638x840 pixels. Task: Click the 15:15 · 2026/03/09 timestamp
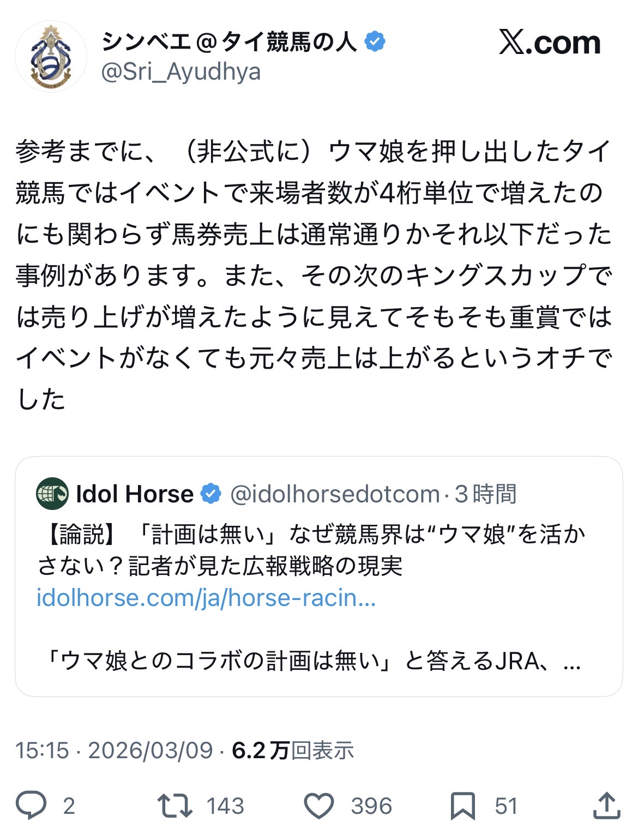[113, 751]
